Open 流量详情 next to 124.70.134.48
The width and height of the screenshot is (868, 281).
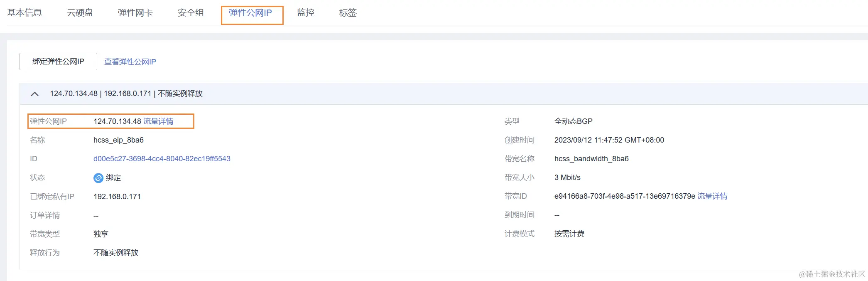coord(158,121)
